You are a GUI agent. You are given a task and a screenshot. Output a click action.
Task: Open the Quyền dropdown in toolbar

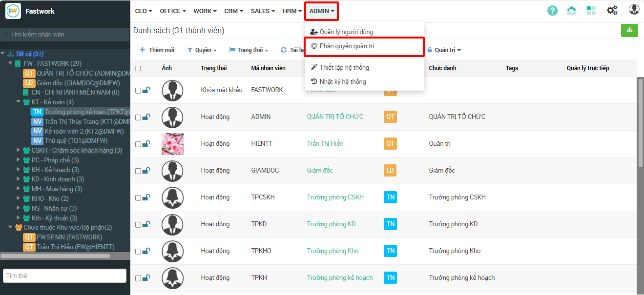pyautogui.click(x=202, y=50)
